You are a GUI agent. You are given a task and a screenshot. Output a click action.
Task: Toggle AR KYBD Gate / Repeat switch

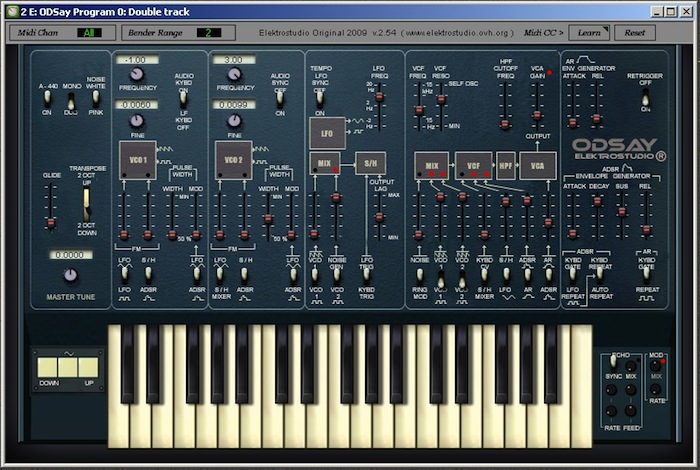point(646,275)
